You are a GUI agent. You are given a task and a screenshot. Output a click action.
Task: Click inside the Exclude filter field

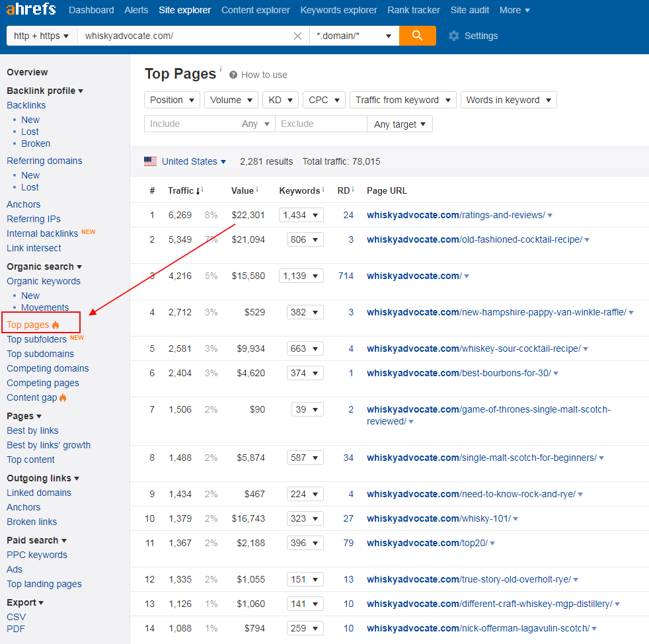[321, 124]
